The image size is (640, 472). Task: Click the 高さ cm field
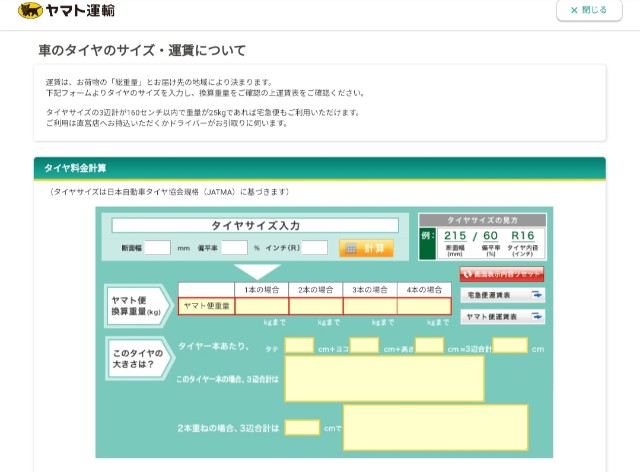pyautogui.click(x=429, y=345)
